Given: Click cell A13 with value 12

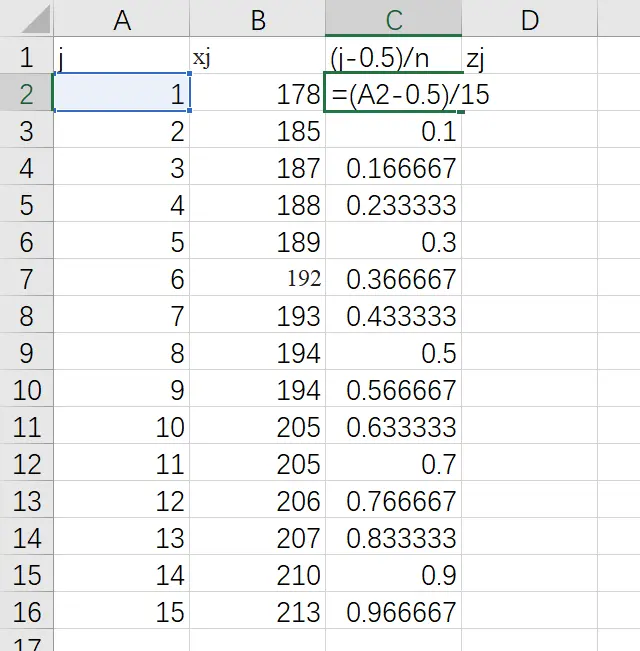Looking at the screenshot, I should pyautogui.click(x=122, y=499).
